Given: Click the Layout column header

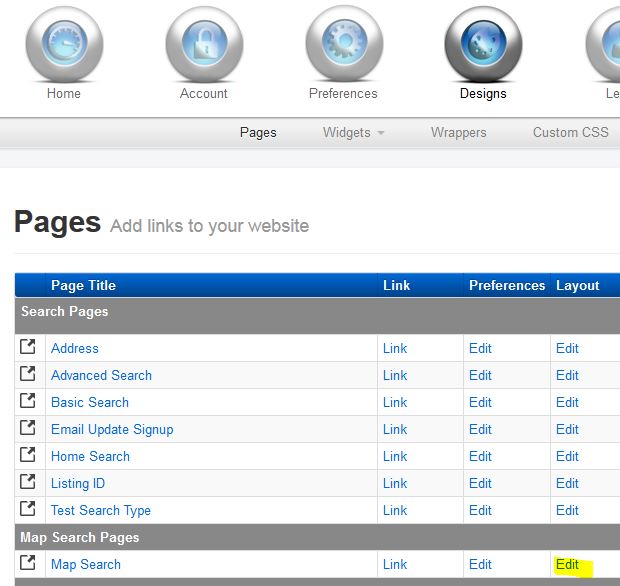Looking at the screenshot, I should pos(578,285).
